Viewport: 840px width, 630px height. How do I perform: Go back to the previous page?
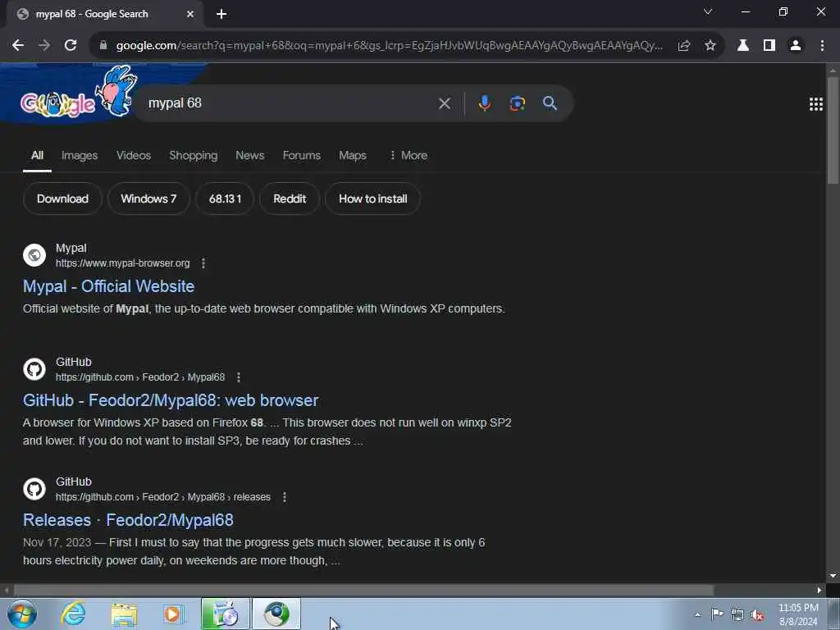pos(18,46)
